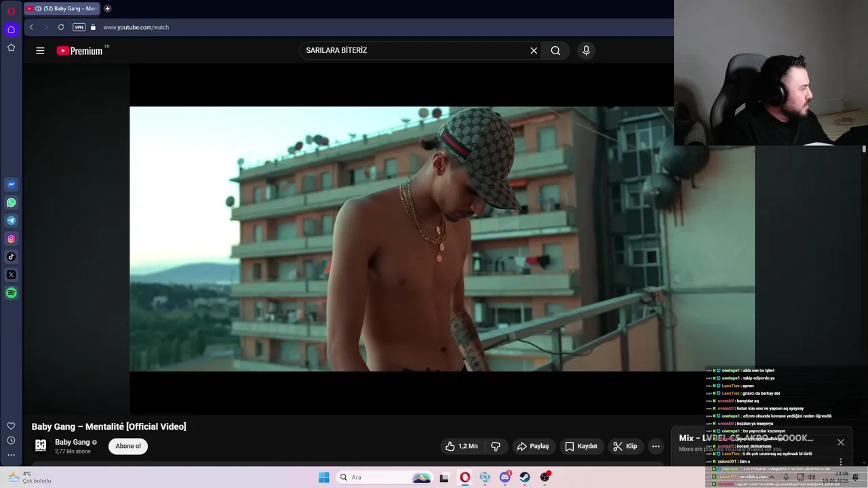
Task: Open a new tab with plus button
Action: pos(107,9)
